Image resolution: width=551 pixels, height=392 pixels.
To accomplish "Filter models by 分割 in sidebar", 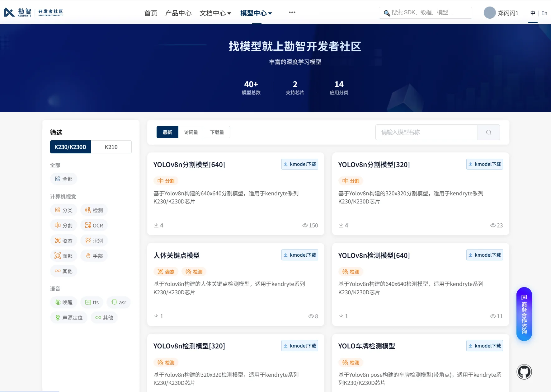I will tap(64, 226).
